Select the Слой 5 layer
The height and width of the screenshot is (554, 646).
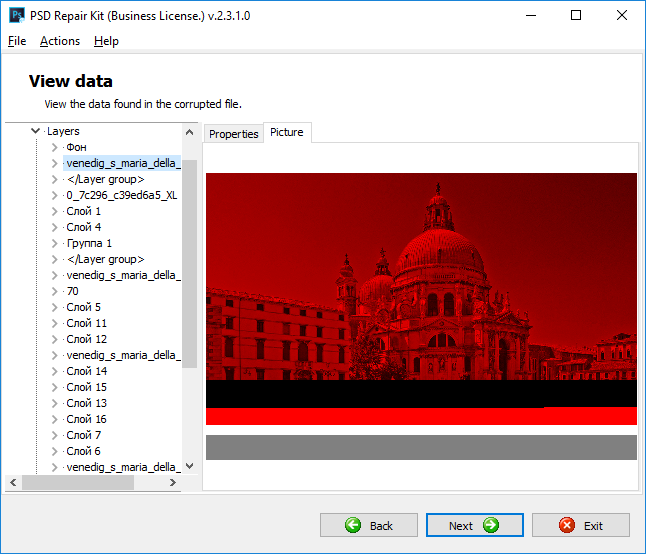84,307
